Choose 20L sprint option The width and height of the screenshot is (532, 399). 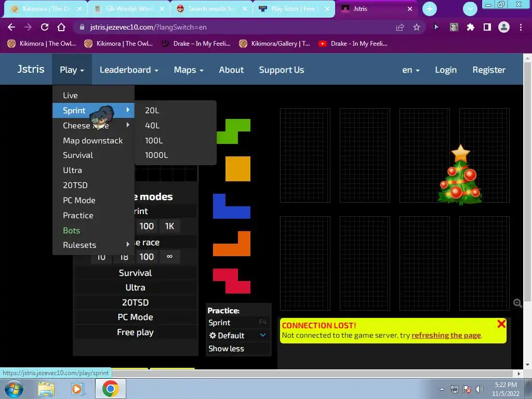point(176,110)
